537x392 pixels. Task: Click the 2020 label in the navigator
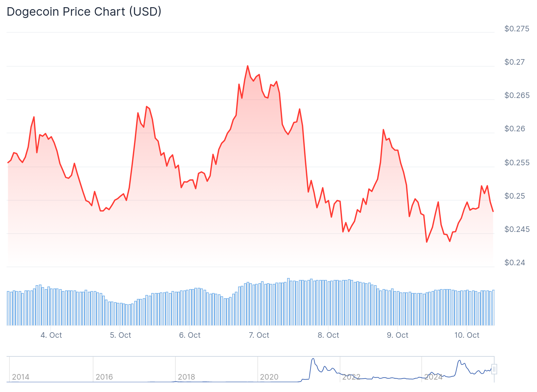tap(269, 377)
